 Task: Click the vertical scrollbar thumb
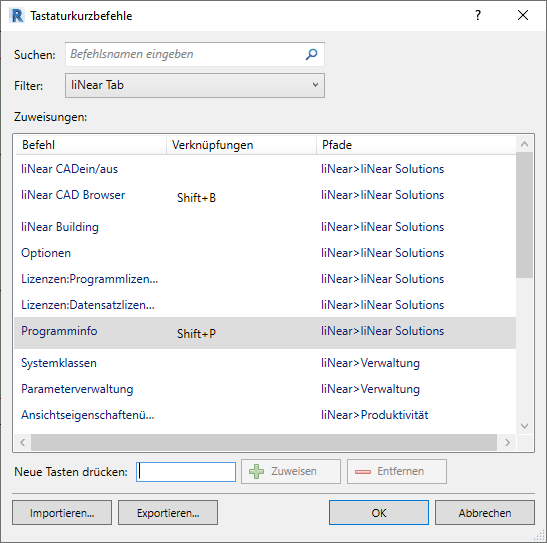(524, 215)
